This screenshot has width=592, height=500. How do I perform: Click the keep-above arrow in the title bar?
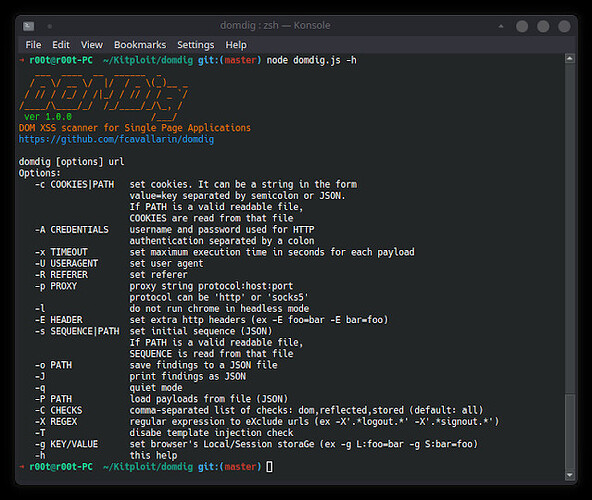pyautogui.click(x=501, y=26)
